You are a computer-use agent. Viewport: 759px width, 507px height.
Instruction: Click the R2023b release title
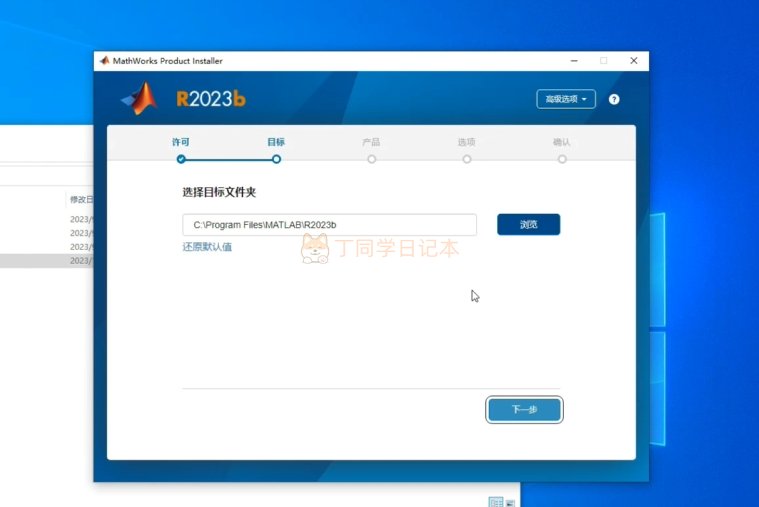pos(211,99)
